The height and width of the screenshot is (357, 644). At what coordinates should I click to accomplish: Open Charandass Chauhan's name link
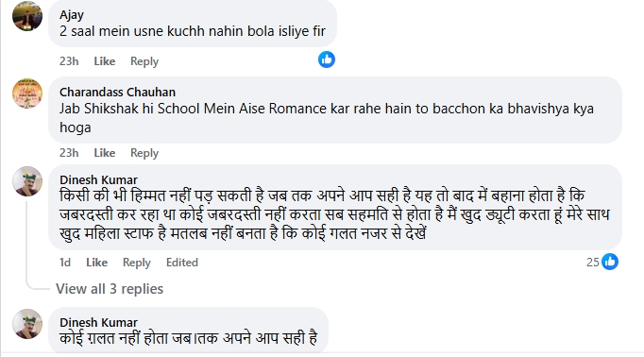pos(117,92)
